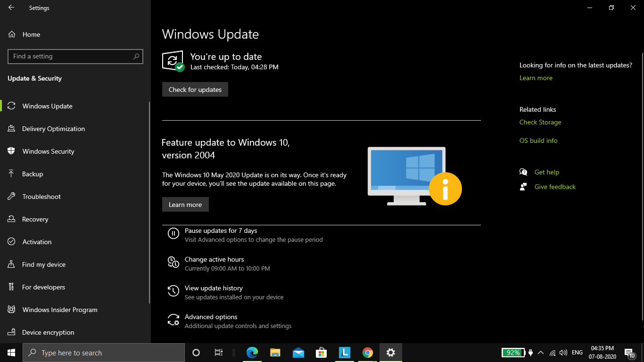
Task: Click Pause updates for 7 days
Action: [x=221, y=230]
